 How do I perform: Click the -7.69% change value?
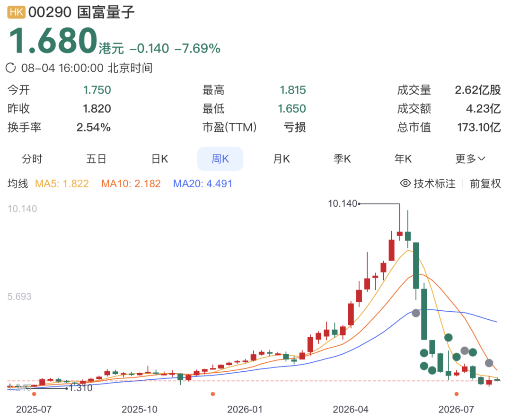click(x=197, y=49)
